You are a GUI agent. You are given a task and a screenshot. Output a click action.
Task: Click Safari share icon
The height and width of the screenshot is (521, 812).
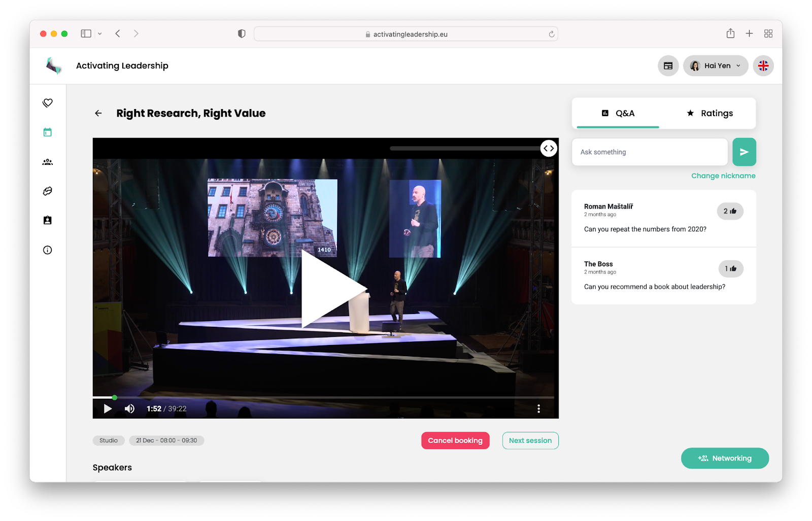click(x=730, y=33)
